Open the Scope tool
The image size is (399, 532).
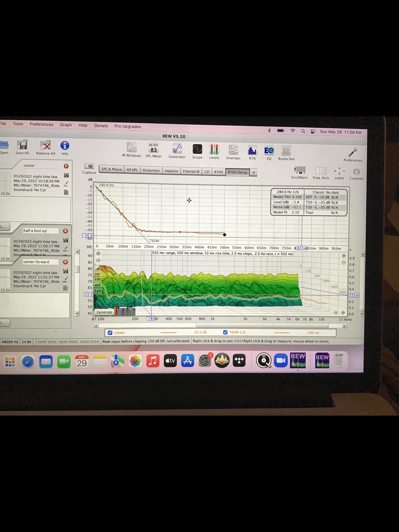pyautogui.click(x=197, y=149)
